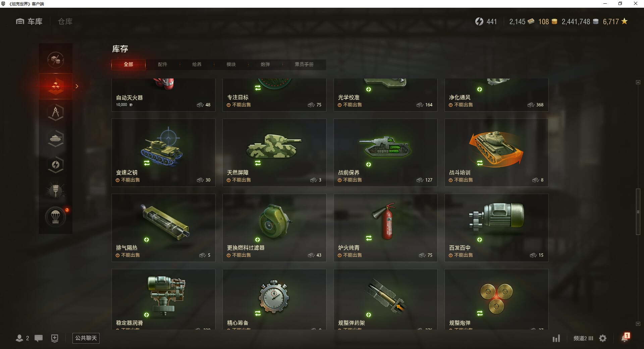The image size is (644, 349).
Task: Select the 战斗培训 item card
Action: tap(496, 153)
